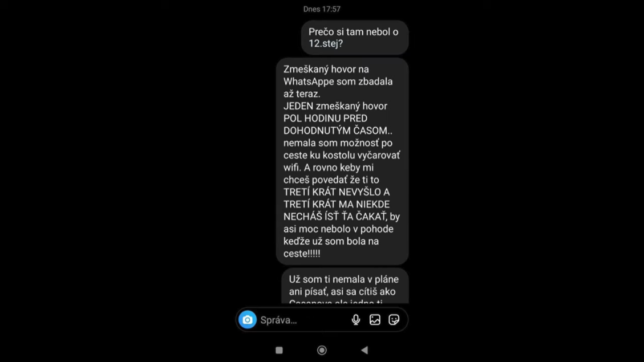Tap the Android recent apps square
This screenshot has height=362, width=644.
click(280, 350)
